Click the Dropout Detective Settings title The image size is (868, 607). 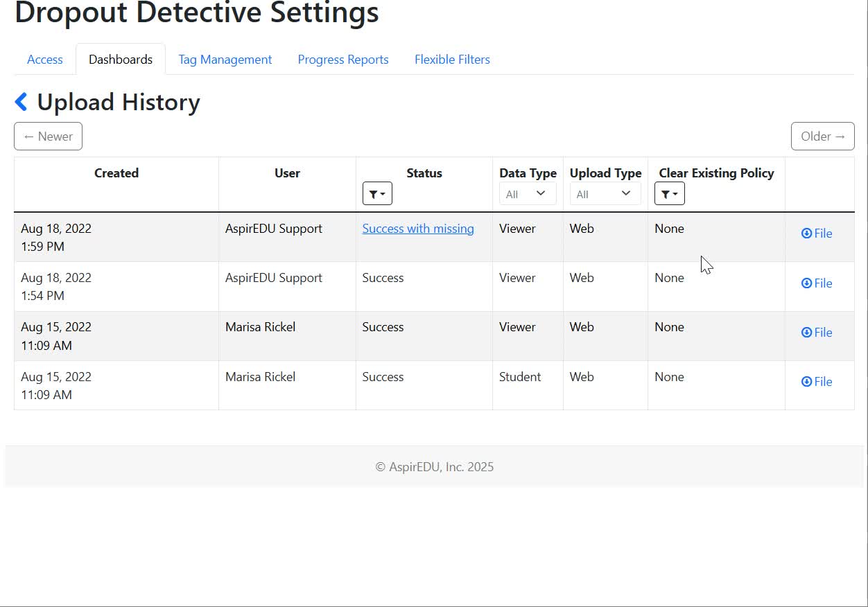coord(197,12)
